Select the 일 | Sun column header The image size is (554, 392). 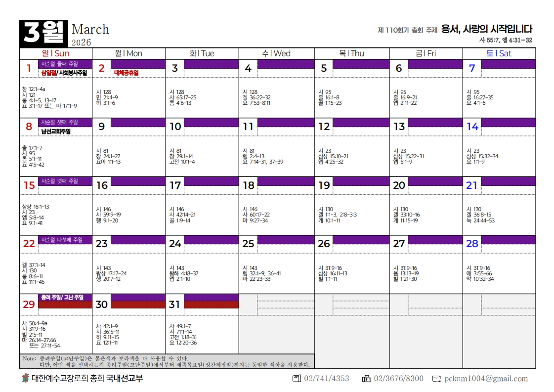tap(56, 53)
